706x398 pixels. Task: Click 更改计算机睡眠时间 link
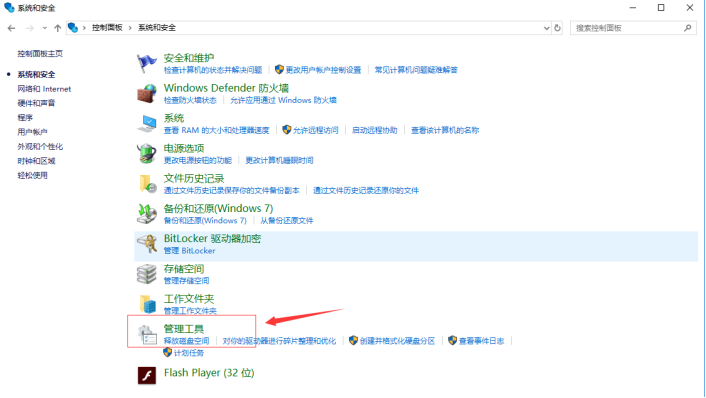[279, 160]
